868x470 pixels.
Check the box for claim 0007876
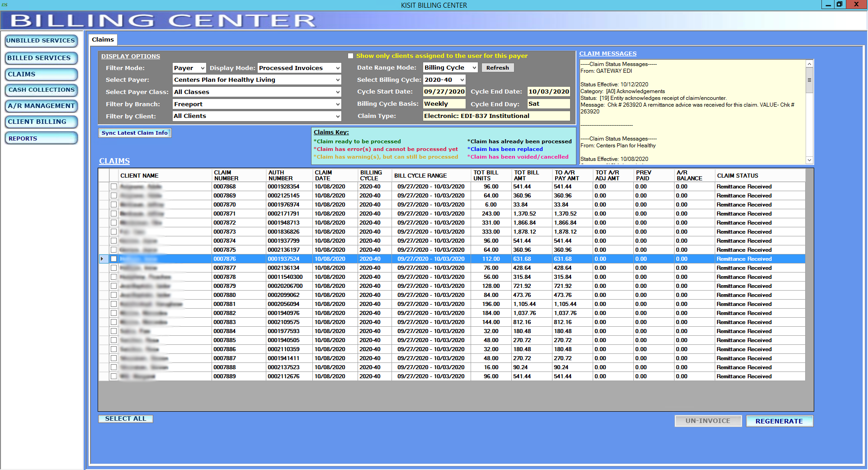click(x=114, y=259)
